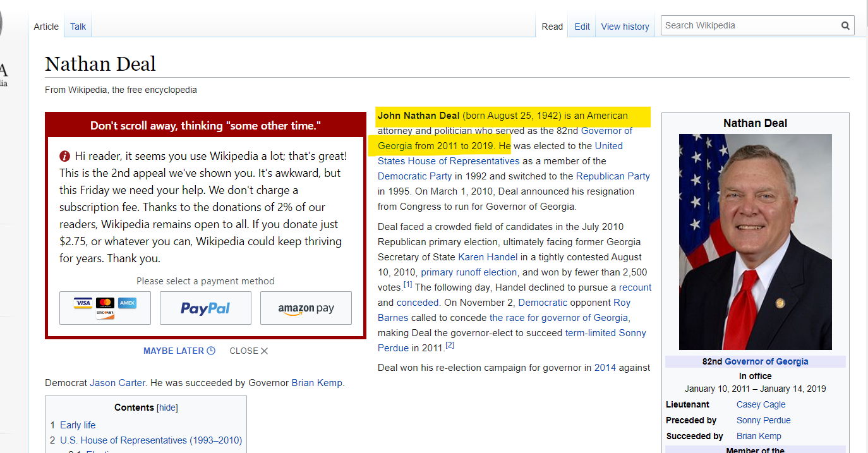Open the Early life contents entry

[x=78, y=425]
